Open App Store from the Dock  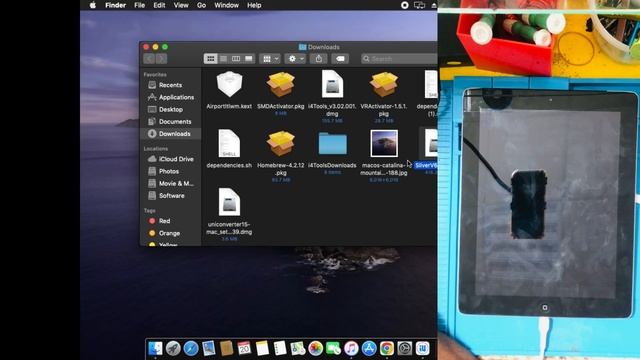369,348
